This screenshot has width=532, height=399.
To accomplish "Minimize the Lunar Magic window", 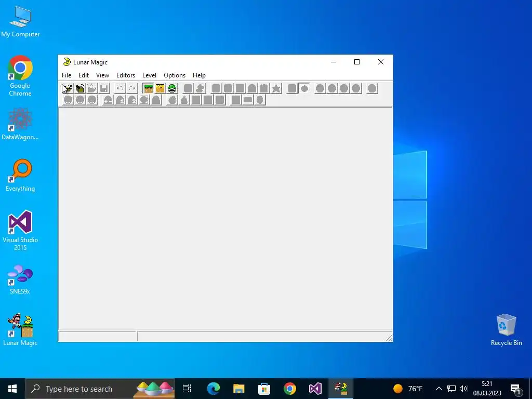I will (334, 62).
